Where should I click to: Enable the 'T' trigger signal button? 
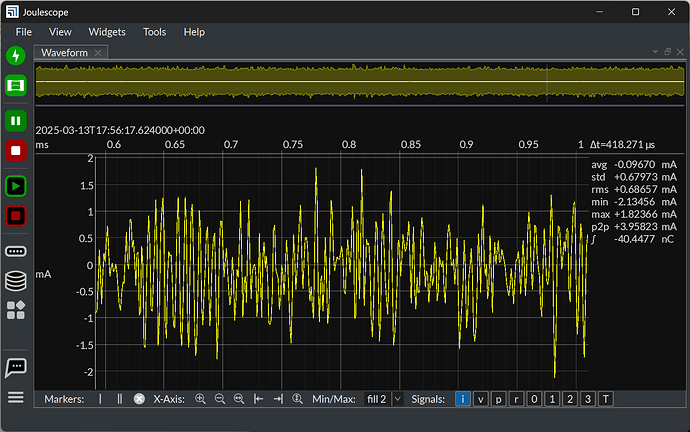pos(606,399)
